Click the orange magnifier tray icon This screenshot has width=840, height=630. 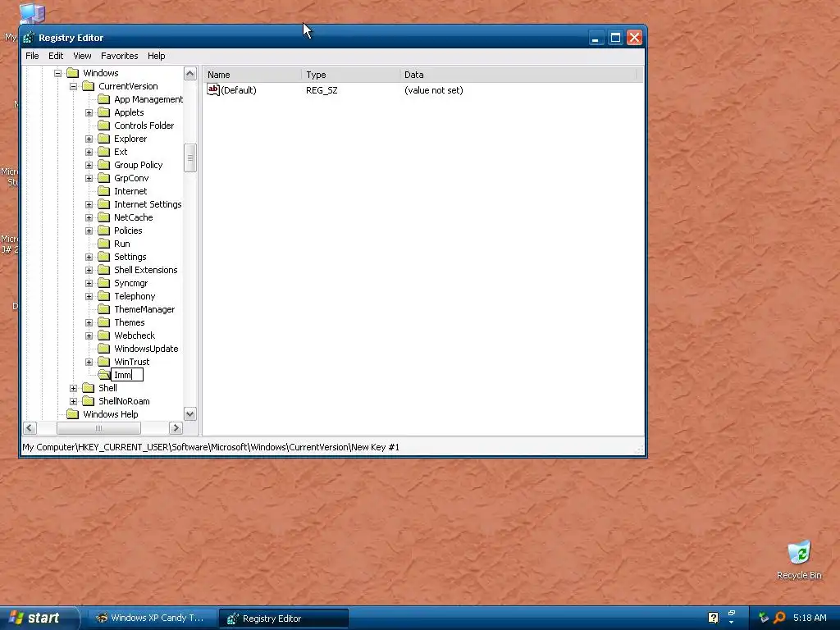(x=779, y=618)
